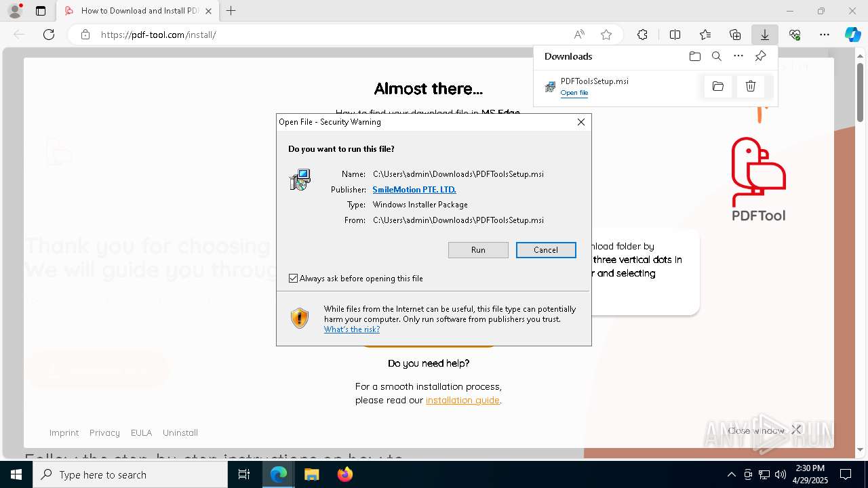Show hidden system tray icons
Viewport: 868px width, 488px height.
(x=731, y=474)
